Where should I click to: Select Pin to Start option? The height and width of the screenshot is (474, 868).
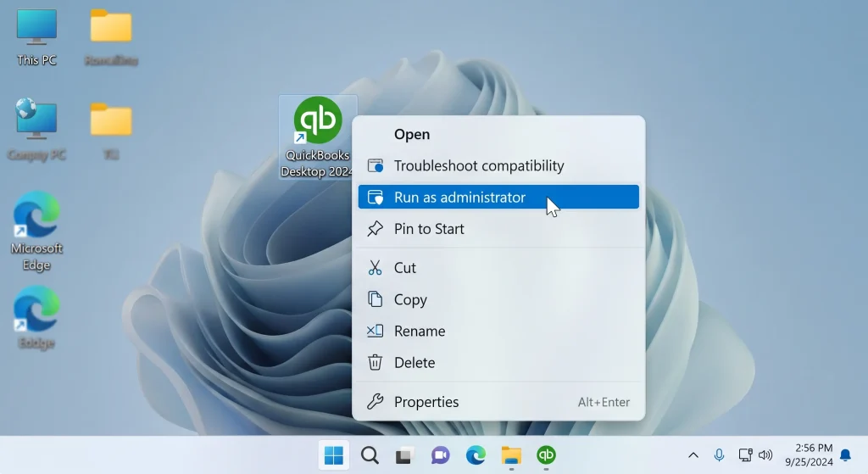tap(498, 229)
